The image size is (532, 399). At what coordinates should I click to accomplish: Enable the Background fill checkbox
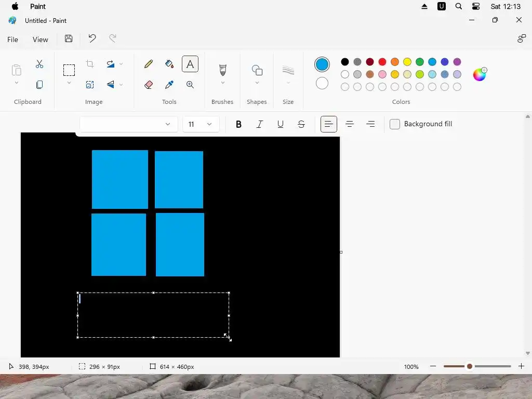pyautogui.click(x=395, y=124)
